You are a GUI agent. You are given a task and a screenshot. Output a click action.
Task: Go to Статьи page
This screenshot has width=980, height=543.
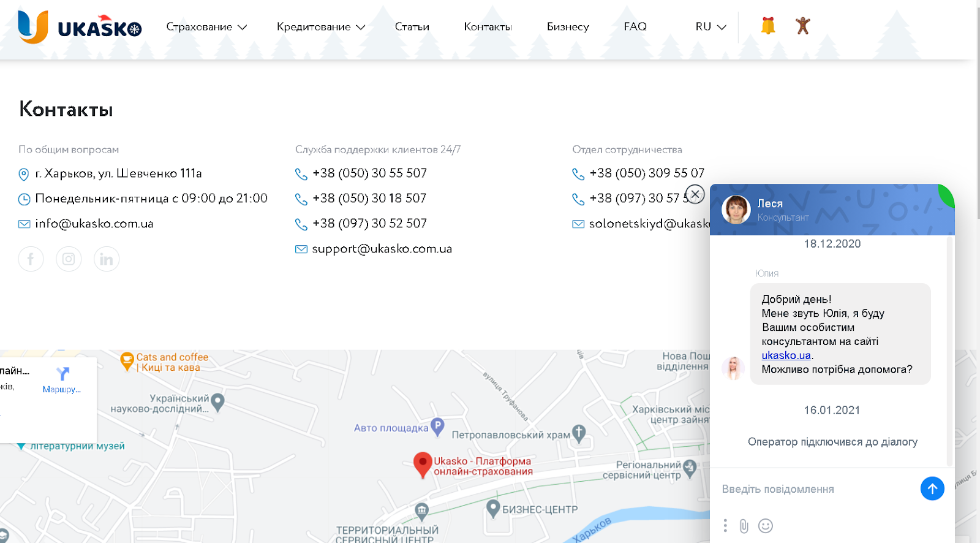[412, 27]
